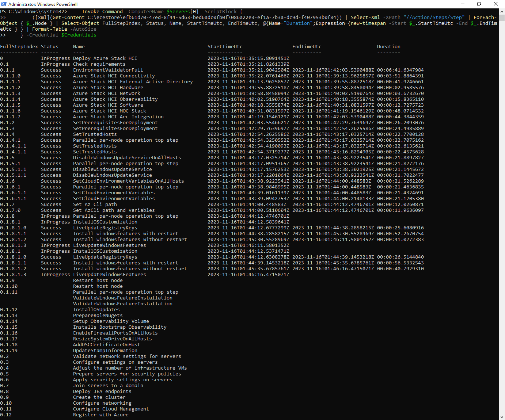Viewport: 505px width, 420px height.
Task: Click the FullStepIndex column header
Action: coord(19,47)
